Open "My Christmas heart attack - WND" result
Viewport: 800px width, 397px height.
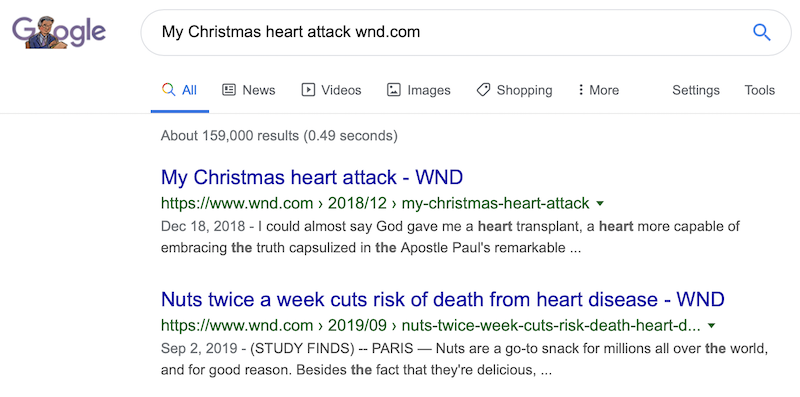[312, 178]
